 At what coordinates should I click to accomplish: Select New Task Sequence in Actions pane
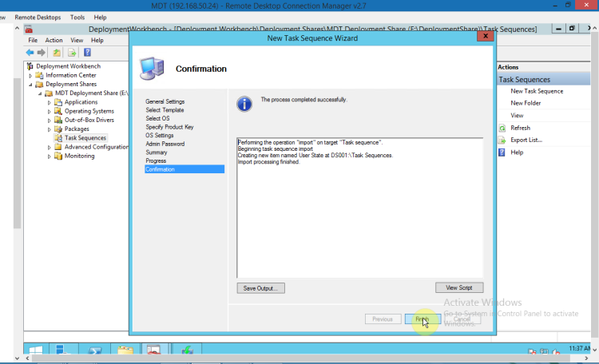(537, 91)
